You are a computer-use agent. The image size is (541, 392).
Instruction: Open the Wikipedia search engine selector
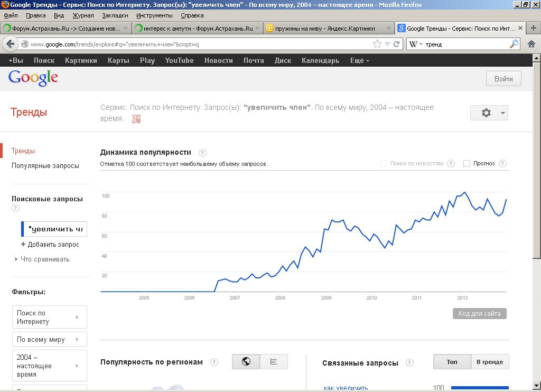click(415, 44)
